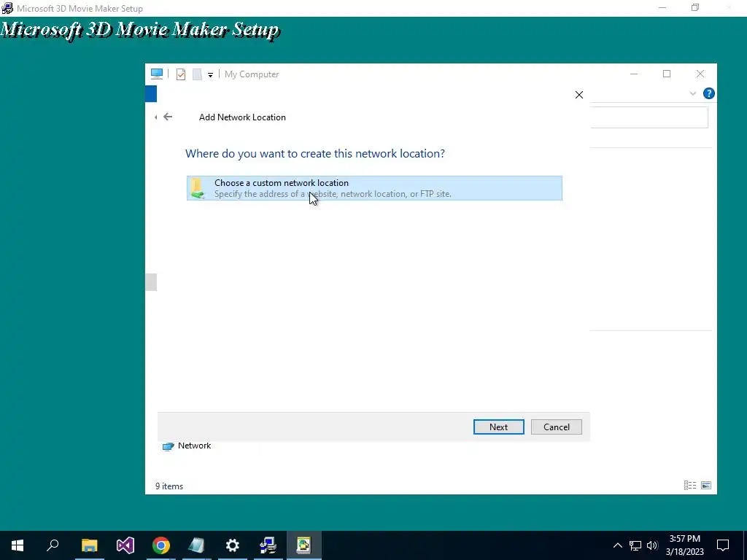Switch to details view icon in status bar

(x=690, y=485)
